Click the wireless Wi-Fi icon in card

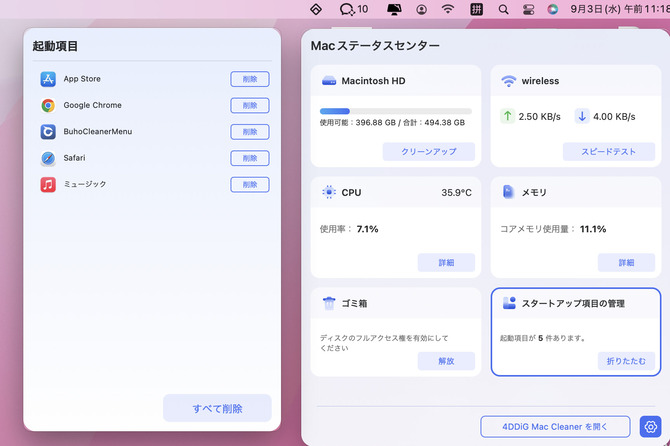click(508, 81)
